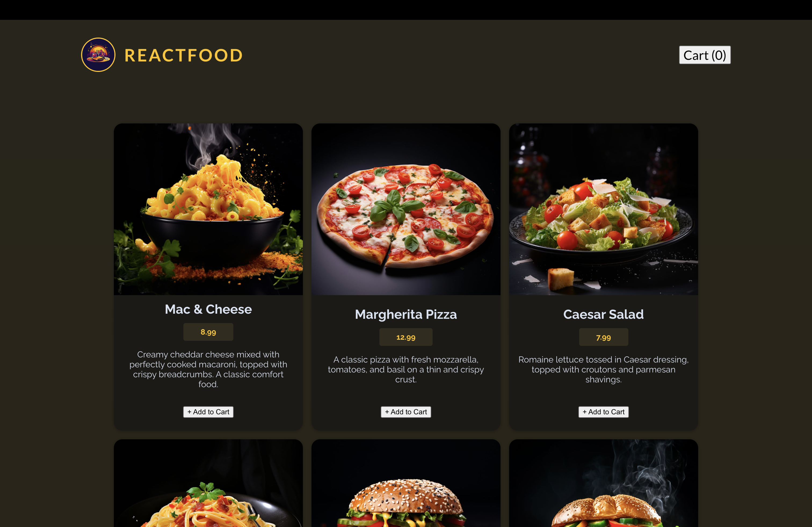Viewport: 812px width, 527px height.
Task: Select the steaming sandwich image
Action: 603,483
